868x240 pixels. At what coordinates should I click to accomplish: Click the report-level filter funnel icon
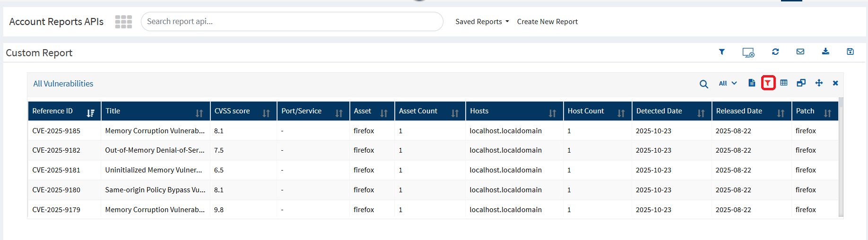tap(721, 52)
